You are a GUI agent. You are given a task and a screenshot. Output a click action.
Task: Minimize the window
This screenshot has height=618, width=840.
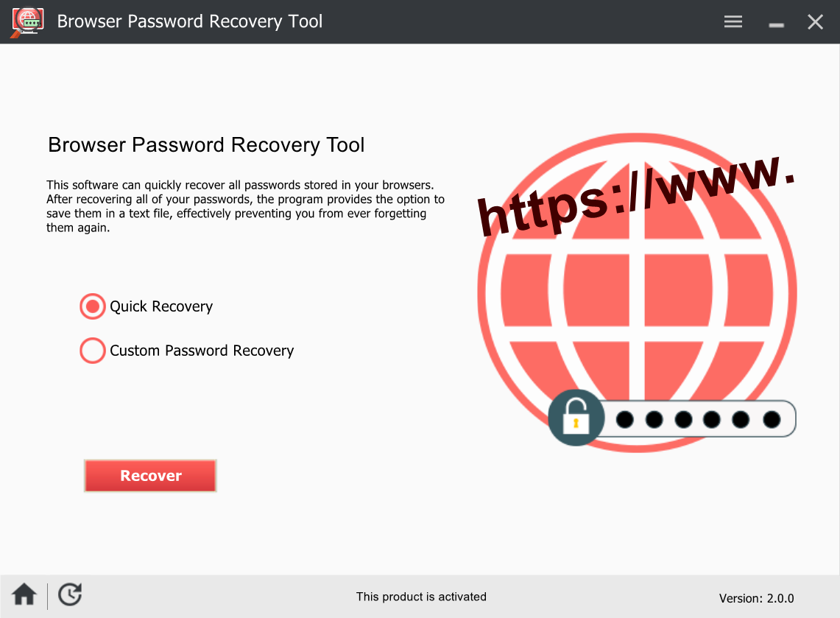pos(776,24)
